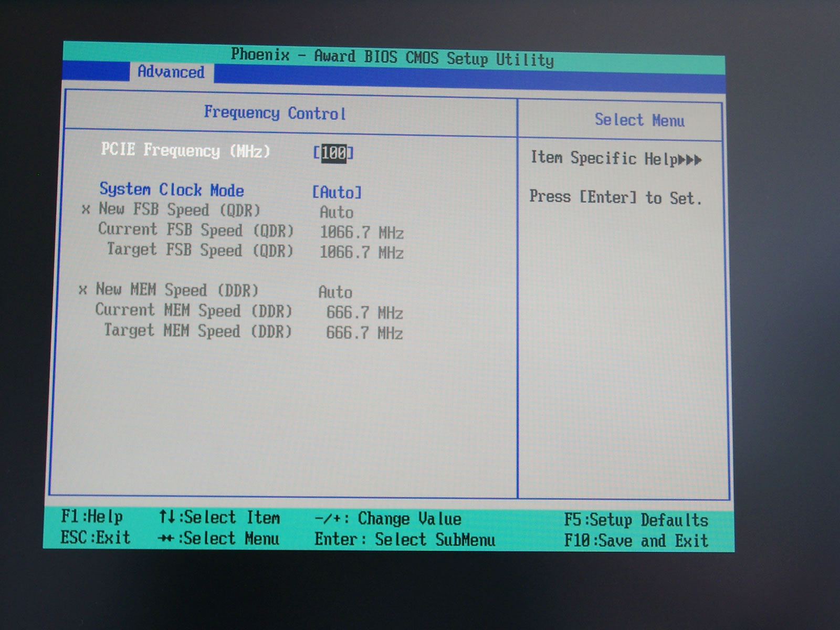Click the Target FSB Speed 1066.7 MHz value
The height and width of the screenshot is (630, 840).
(362, 253)
